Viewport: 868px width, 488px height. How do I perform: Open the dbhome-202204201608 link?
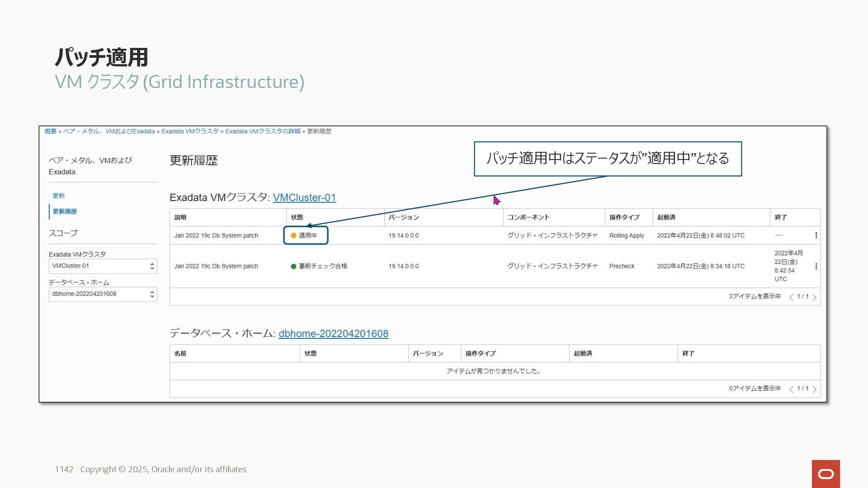click(x=333, y=333)
